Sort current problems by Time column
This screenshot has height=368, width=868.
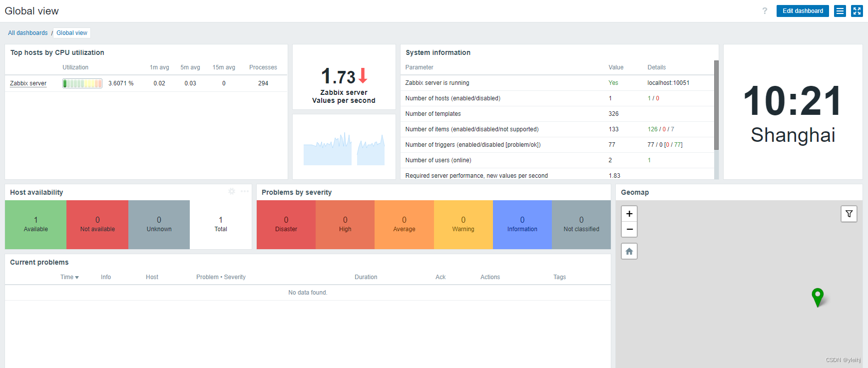(69, 277)
